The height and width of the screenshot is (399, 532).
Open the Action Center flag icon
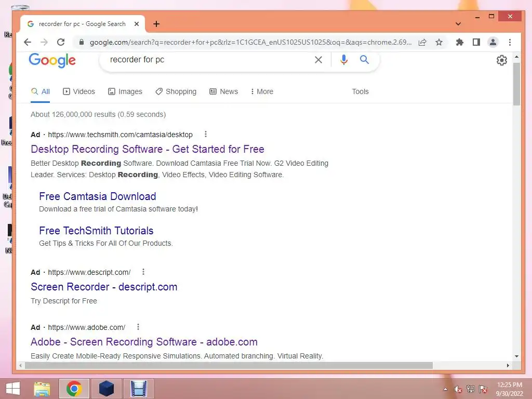(x=483, y=389)
